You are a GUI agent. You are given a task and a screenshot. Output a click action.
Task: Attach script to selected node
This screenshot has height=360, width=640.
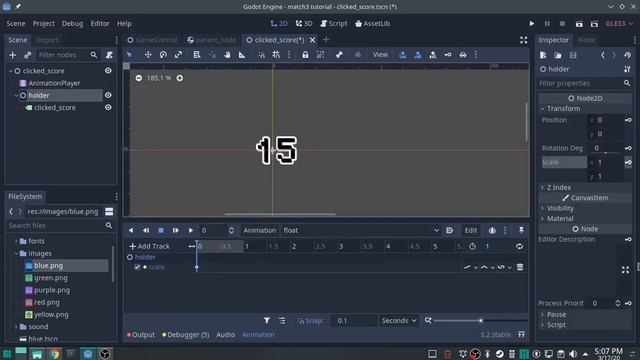pyautogui.click(x=109, y=55)
